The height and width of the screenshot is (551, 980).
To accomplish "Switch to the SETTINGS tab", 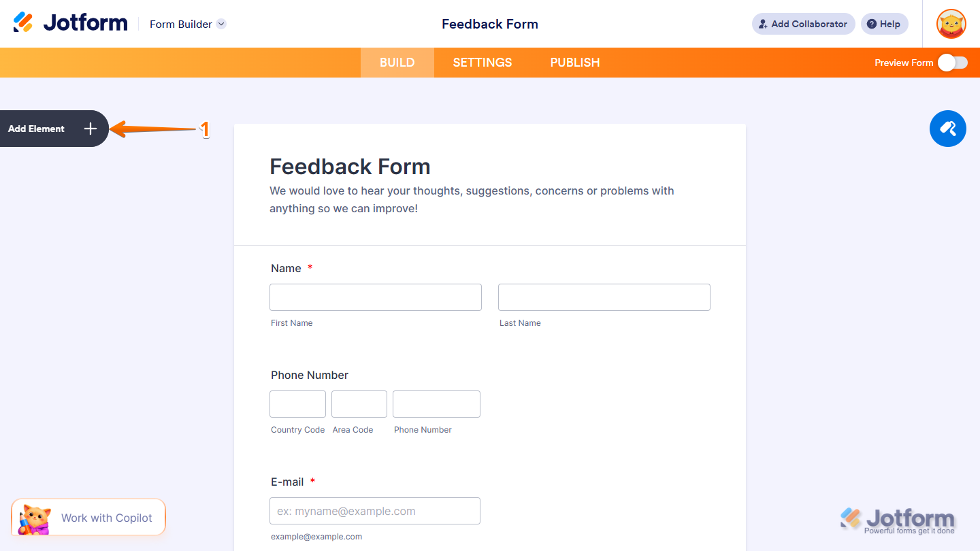I will click(x=482, y=62).
